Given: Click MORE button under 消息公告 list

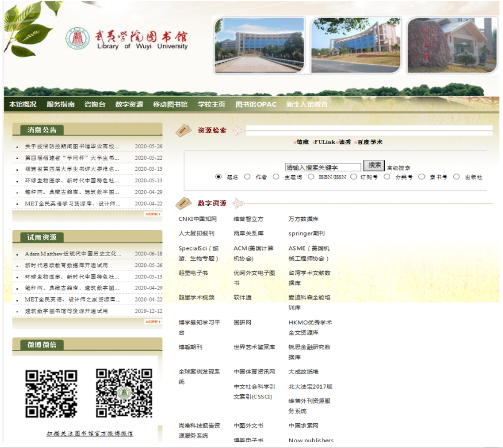Looking at the screenshot, I should pyautogui.click(x=153, y=214).
